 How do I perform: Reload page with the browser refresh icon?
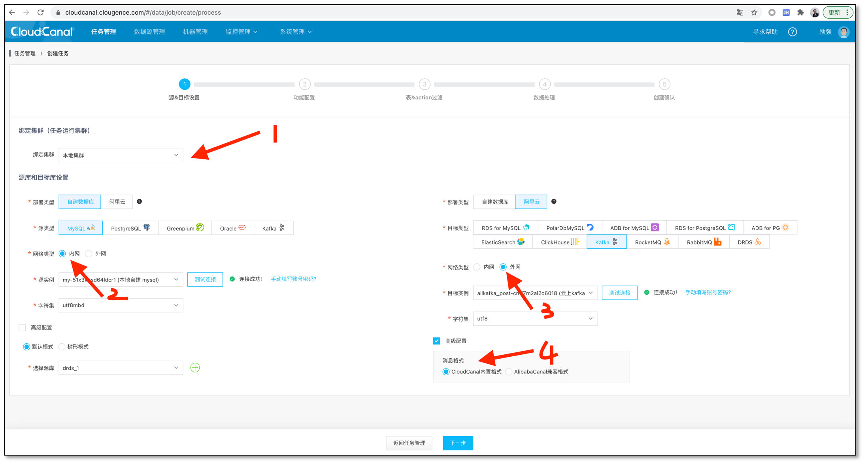tap(40, 13)
